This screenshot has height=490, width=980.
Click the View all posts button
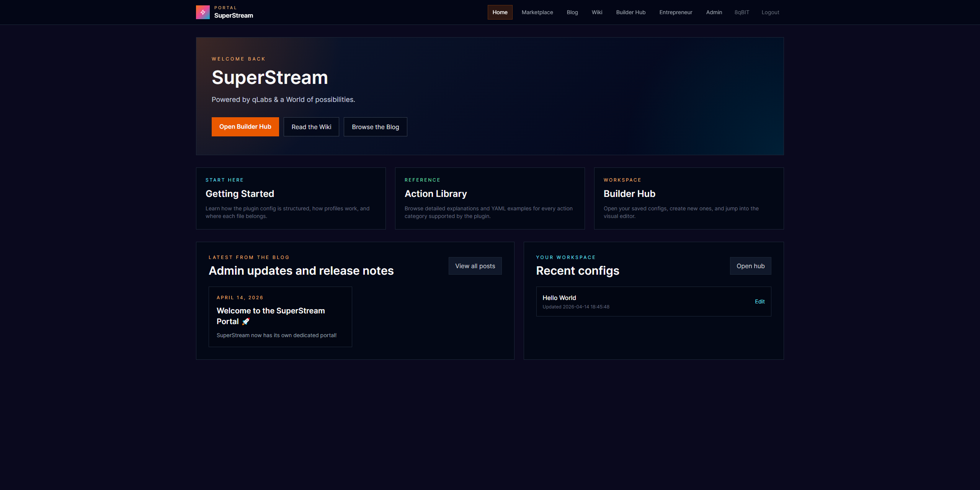pyautogui.click(x=475, y=266)
